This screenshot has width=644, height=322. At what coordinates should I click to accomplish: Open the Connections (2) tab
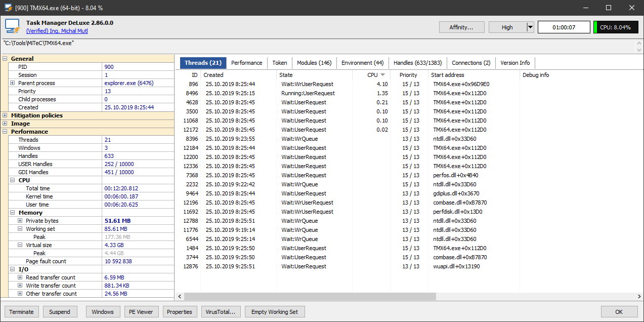(x=471, y=63)
